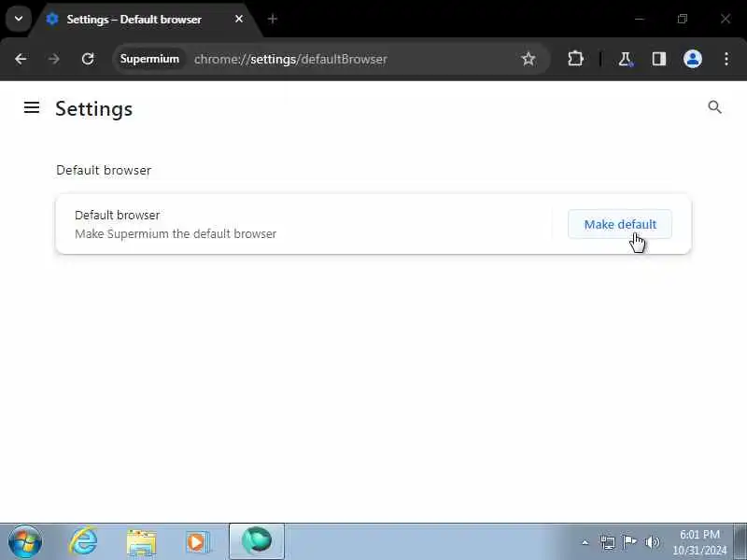Click the Show desktop strip

point(740,542)
